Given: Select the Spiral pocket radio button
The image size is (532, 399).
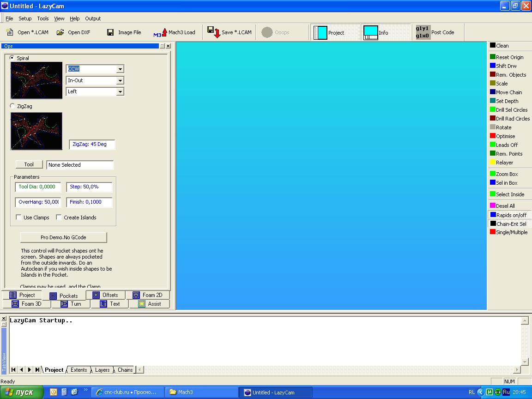Looking at the screenshot, I should (12, 58).
